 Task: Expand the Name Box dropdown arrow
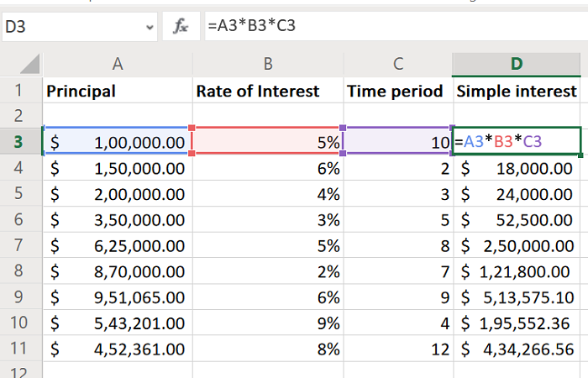[150, 27]
